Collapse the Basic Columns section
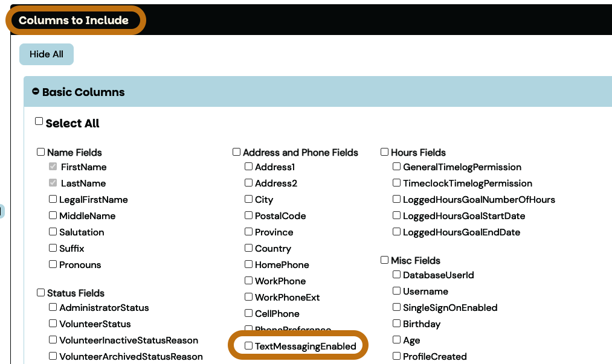The image size is (612, 364). 36,92
